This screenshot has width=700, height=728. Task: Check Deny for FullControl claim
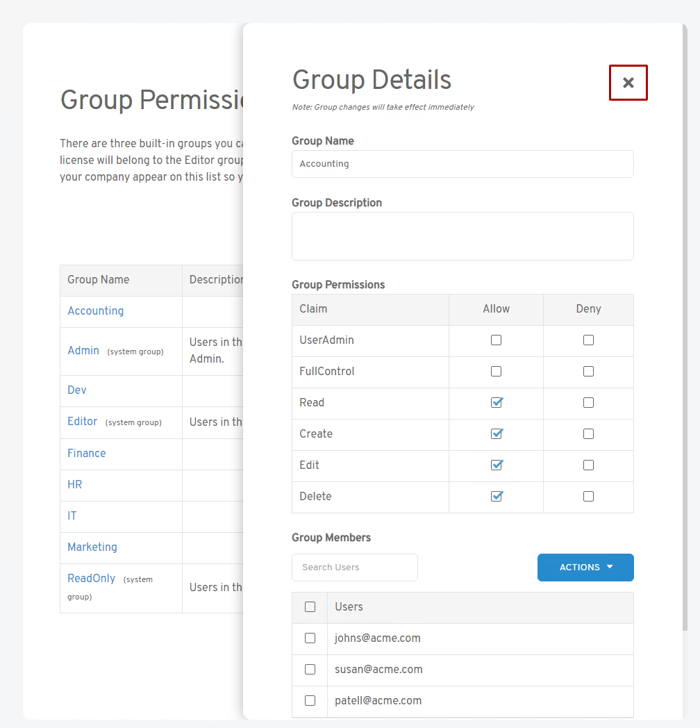[x=588, y=372]
